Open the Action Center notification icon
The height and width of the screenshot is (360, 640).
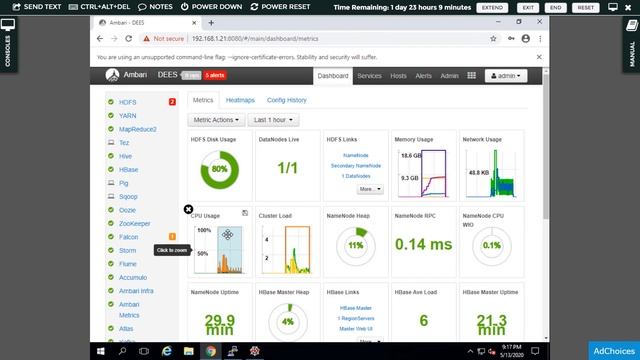(x=535, y=351)
